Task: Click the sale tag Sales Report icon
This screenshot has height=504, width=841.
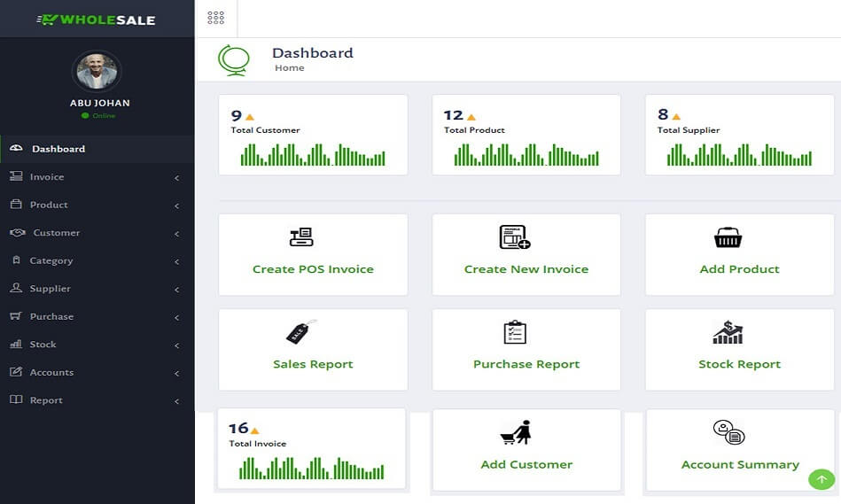Action: 301,332
